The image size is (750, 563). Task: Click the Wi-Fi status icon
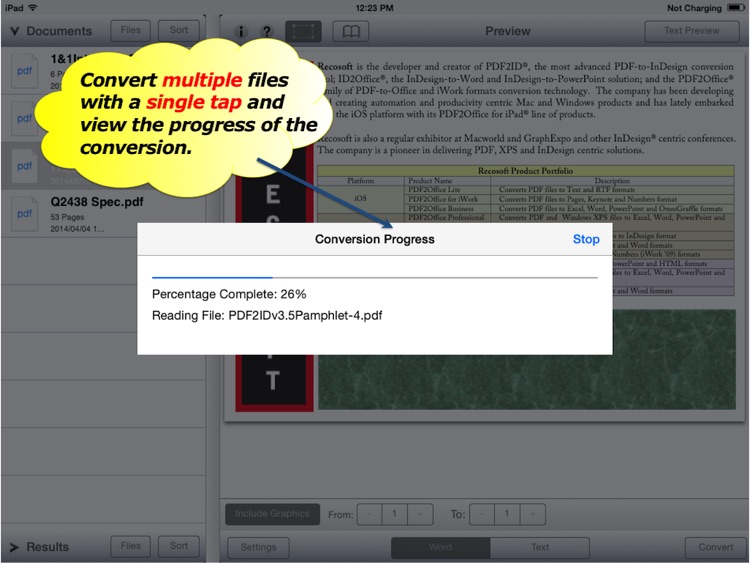(33, 8)
